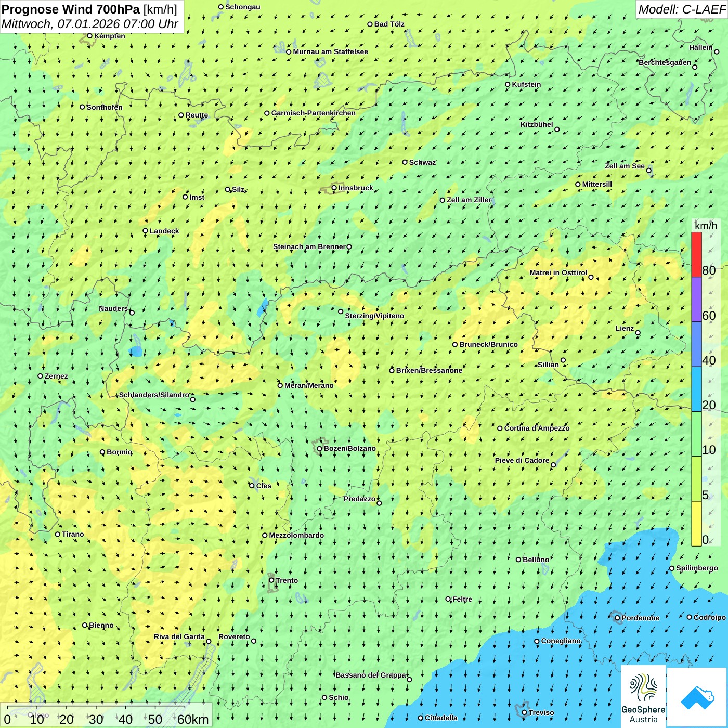This screenshot has width=728, height=728.
Task: Click the 'Brixen/Bressanone' label
Action: (x=430, y=370)
